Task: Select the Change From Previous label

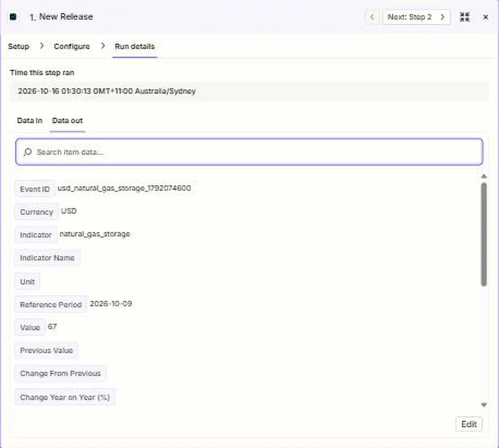Action: [60, 373]
